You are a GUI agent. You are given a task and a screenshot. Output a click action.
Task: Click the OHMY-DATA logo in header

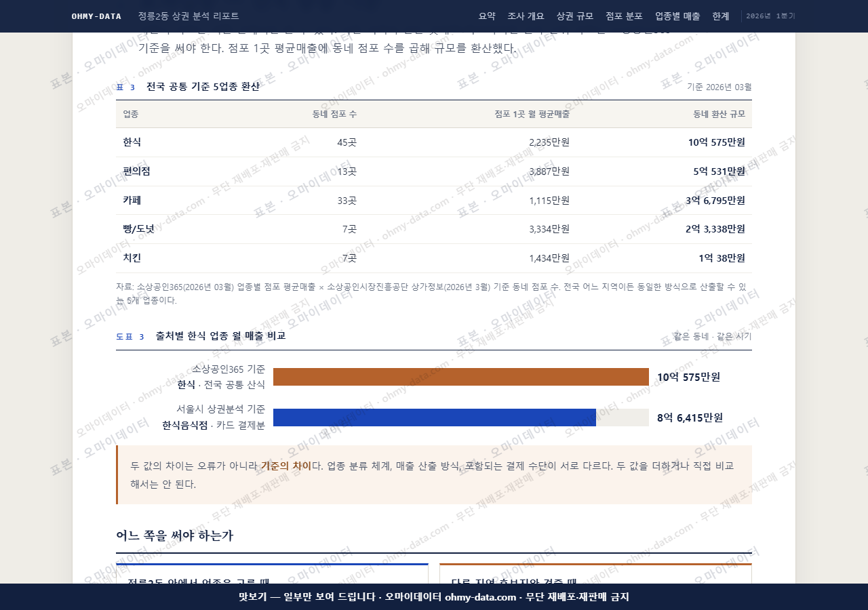(x=96, y=16)
